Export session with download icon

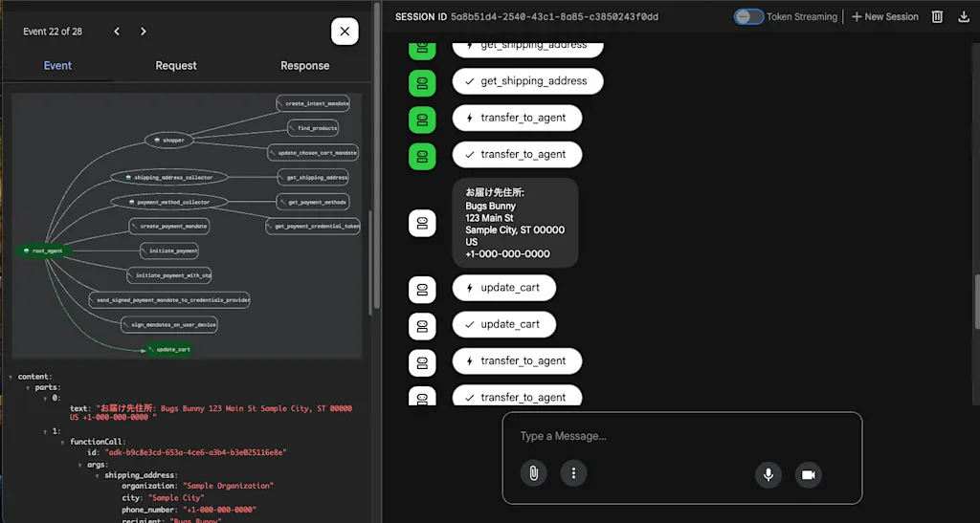click(x=963, y=17)
